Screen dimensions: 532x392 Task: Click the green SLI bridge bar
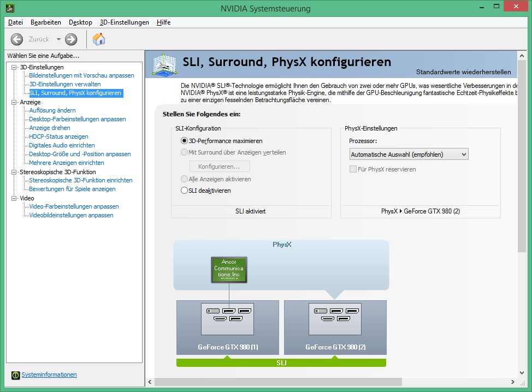281,363
